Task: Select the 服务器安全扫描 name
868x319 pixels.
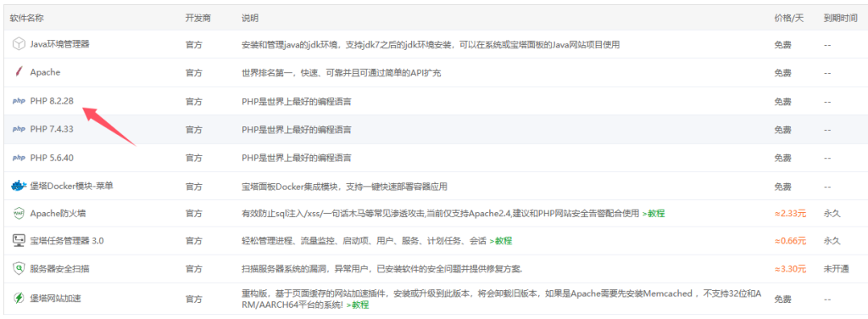Action: point(60,269)
